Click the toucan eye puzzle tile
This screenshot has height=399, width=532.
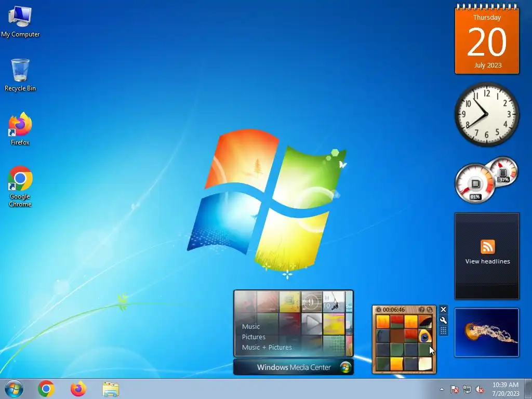coord(425,336)
